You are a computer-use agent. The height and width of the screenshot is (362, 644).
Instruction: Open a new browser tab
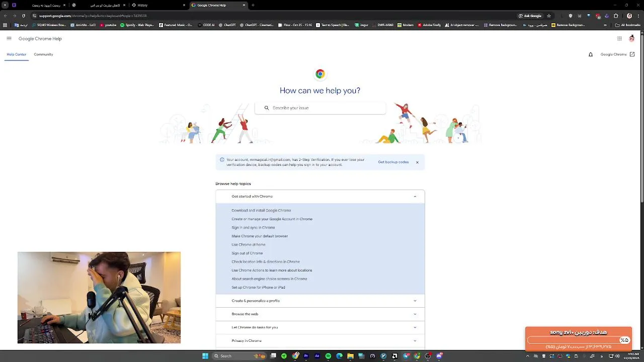[x=253, y=5]
